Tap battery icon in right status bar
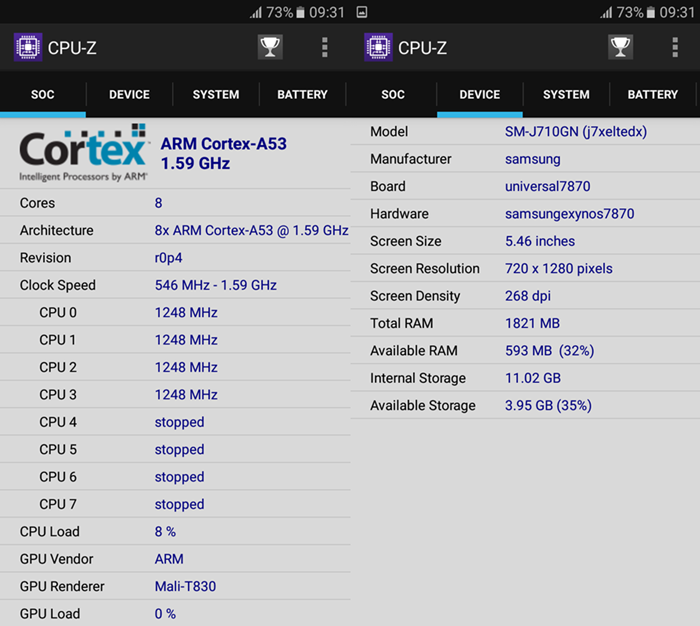The height and width of the screenshot is (626, 700). [x=651, y=13]
